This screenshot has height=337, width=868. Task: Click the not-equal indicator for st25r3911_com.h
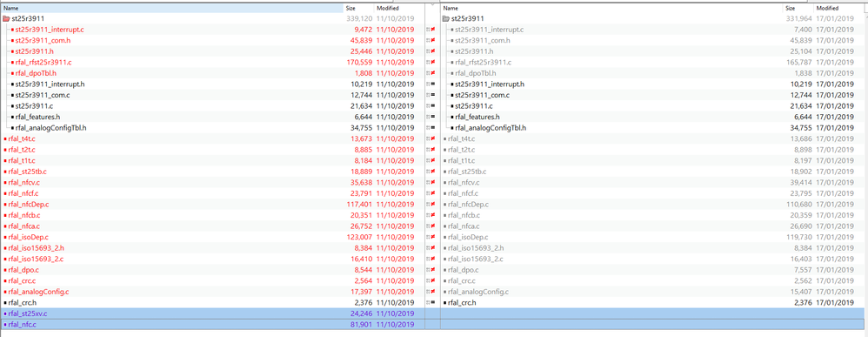pyautogui.click(x=433, y=40)
